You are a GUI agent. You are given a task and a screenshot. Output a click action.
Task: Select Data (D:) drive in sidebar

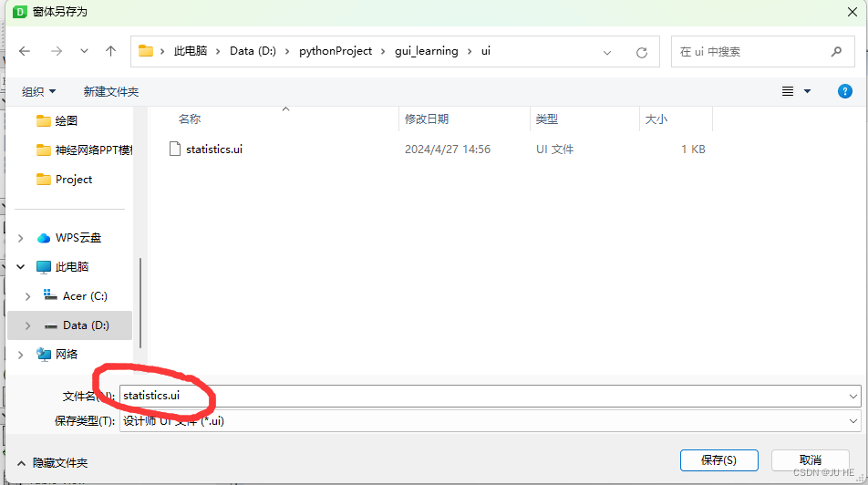86,325
